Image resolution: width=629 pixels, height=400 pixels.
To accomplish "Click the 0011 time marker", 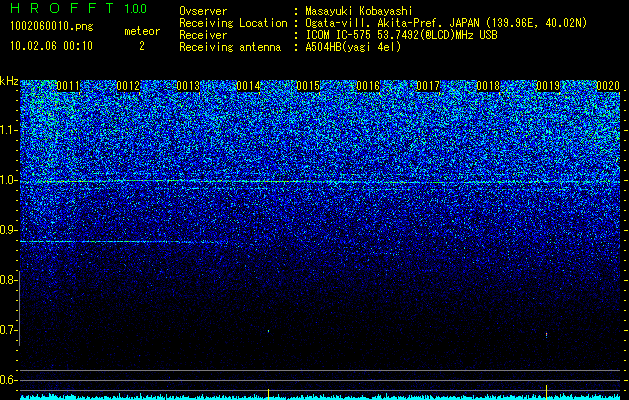I will point(68,86).
